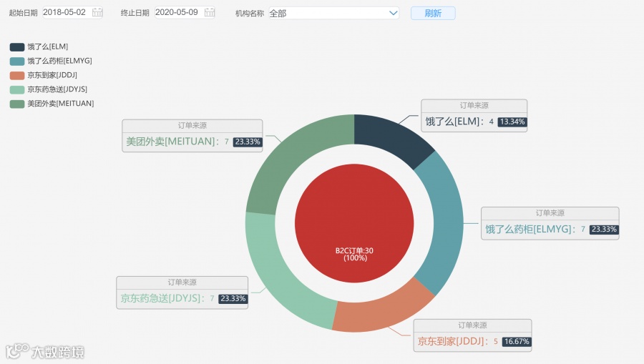Open the start date calendar icon
644x364 pixels.
click(97, 12)
